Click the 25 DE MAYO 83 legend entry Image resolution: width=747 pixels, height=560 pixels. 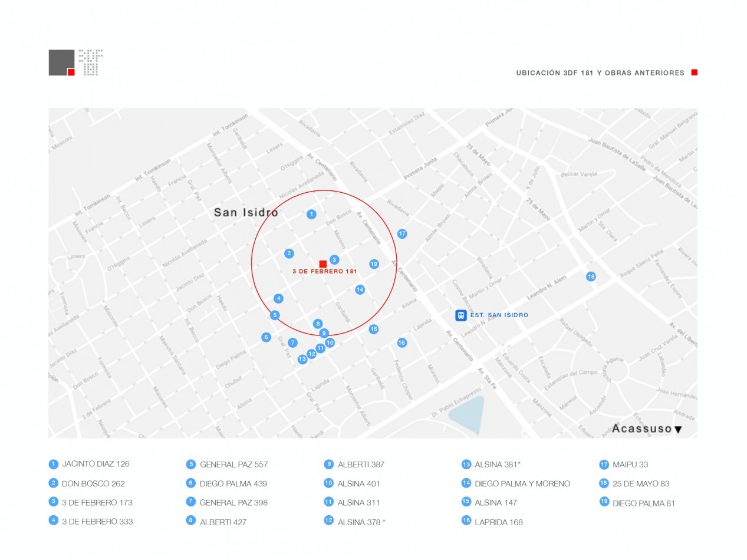(x=641, y=484)
